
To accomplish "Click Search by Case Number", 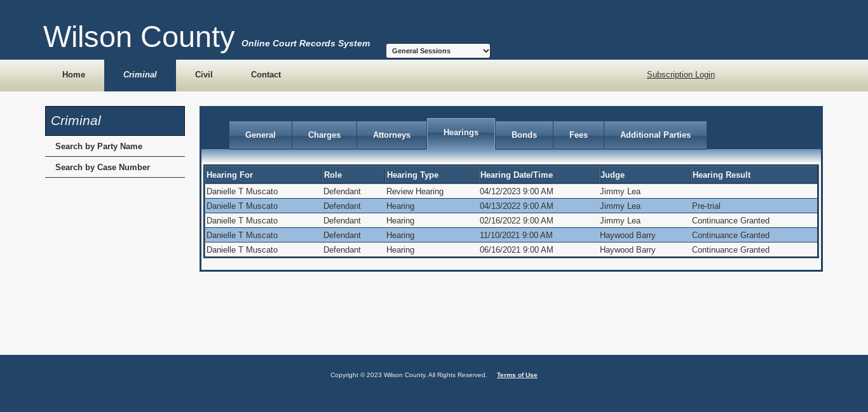I will coord(115,168).
